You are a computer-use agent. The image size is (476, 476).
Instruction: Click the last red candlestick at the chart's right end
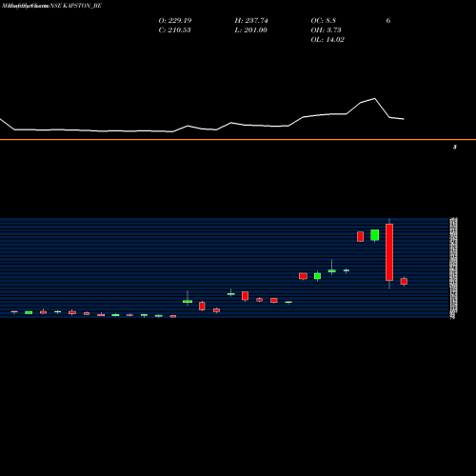(404, 281)
